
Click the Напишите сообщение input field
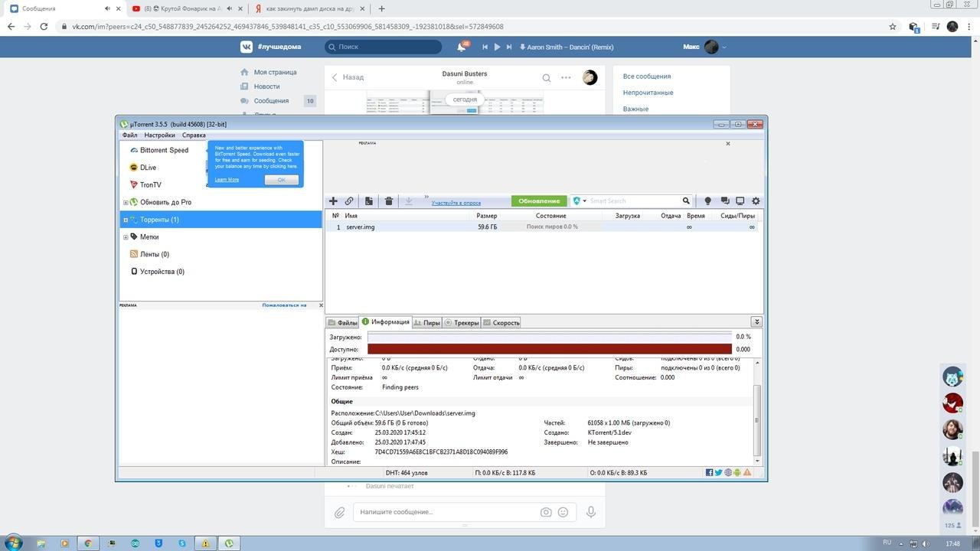[x=447, y=512]
